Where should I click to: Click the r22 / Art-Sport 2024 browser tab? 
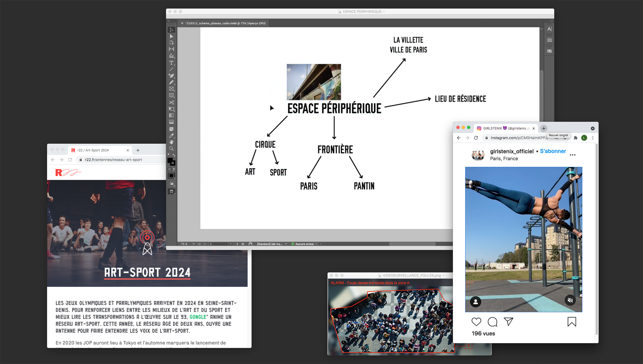point(100,150)
